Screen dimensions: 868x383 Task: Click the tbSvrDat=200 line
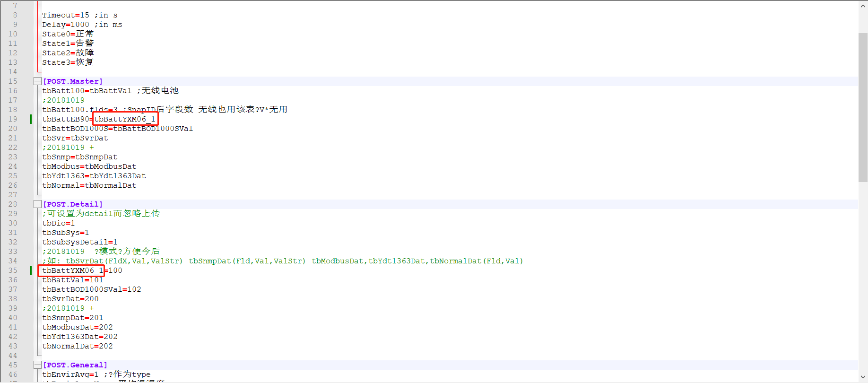(x=70, y=299)
